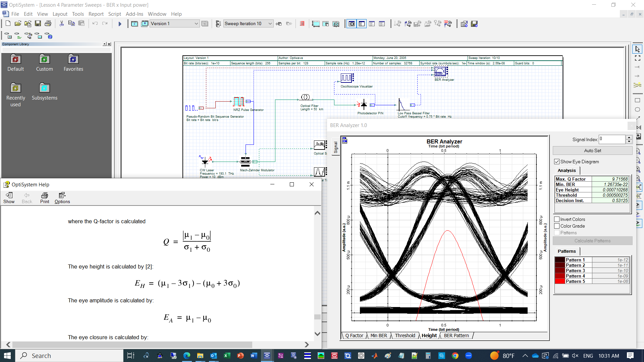Click the Pattern 5 red color swatch
Viewport: 644px width, 362px height.
[560, 281]
